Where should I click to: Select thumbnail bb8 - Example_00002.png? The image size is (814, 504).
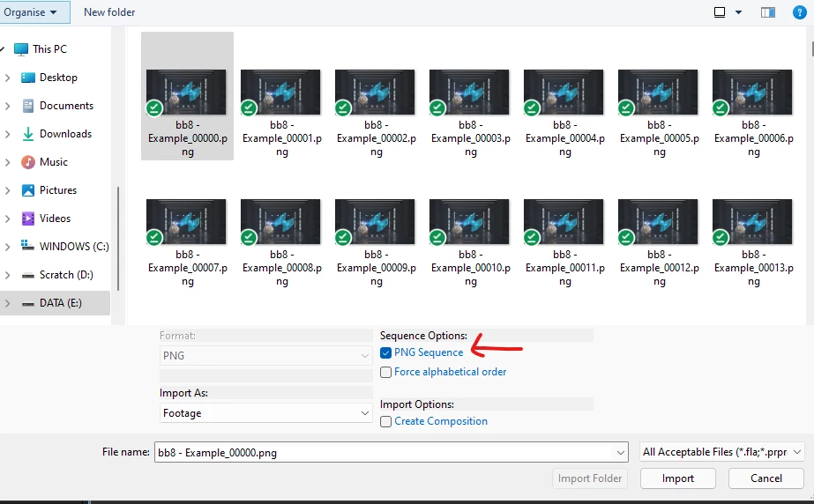[376, 92]
